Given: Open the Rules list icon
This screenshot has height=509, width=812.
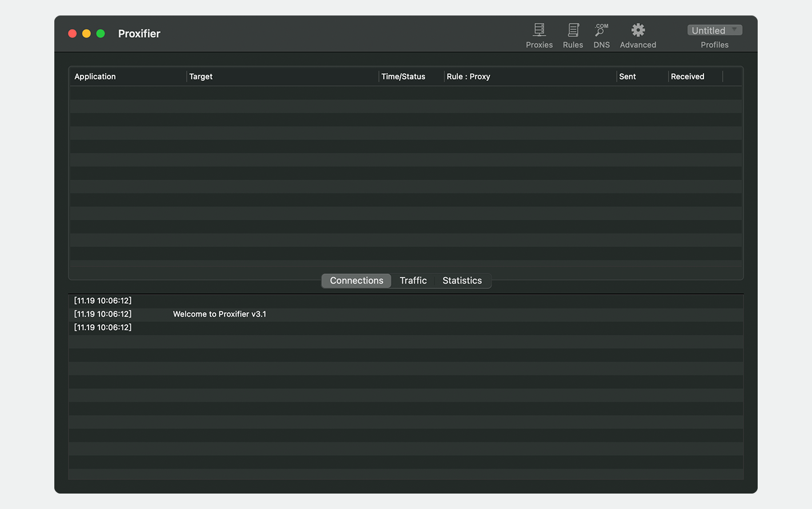Looking at the screenshot, I should tap(573, 30).
